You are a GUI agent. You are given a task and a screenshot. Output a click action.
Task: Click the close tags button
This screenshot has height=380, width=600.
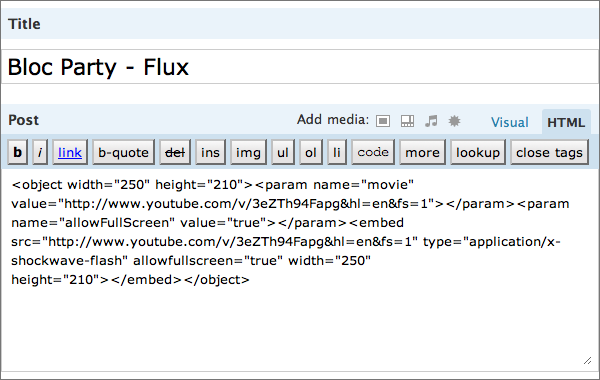[x=549, y=152]
